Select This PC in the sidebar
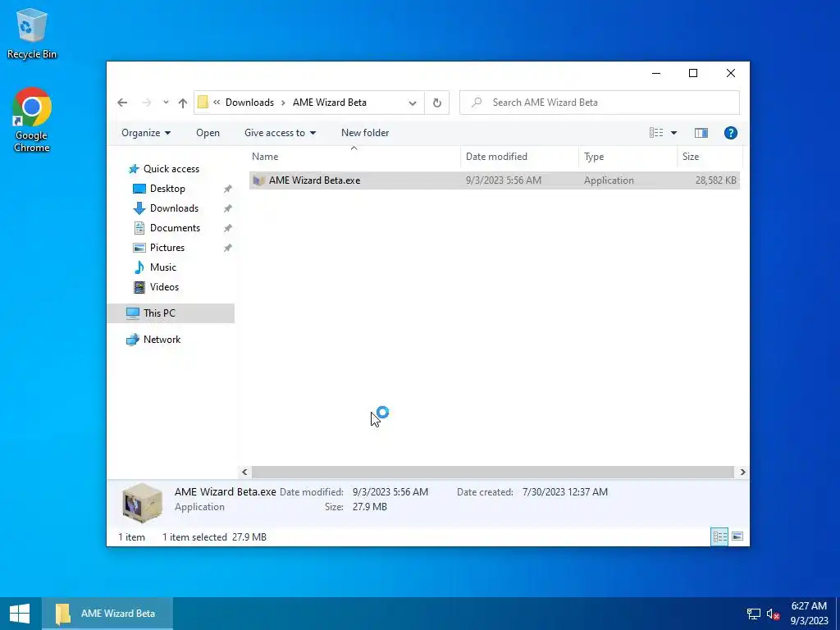 coord(171,313)
